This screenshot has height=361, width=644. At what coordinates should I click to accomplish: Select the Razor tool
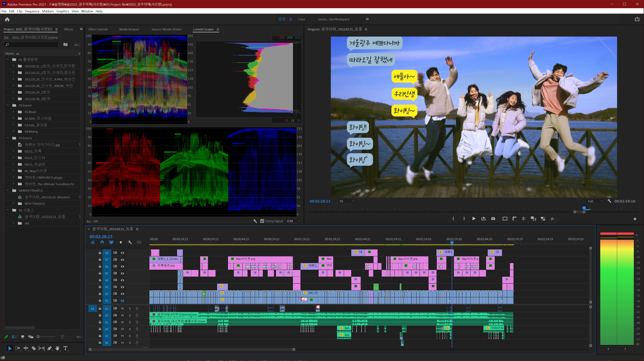[33, 348]
